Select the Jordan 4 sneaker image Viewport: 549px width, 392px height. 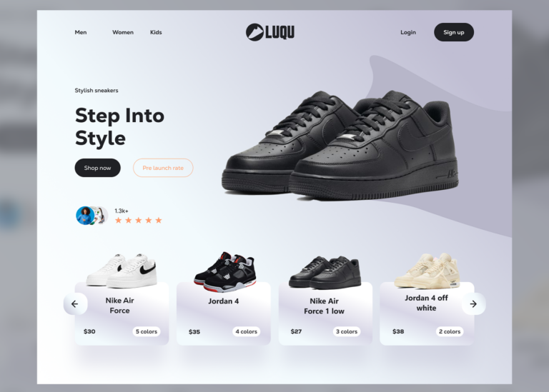click(x=224, y=272)
